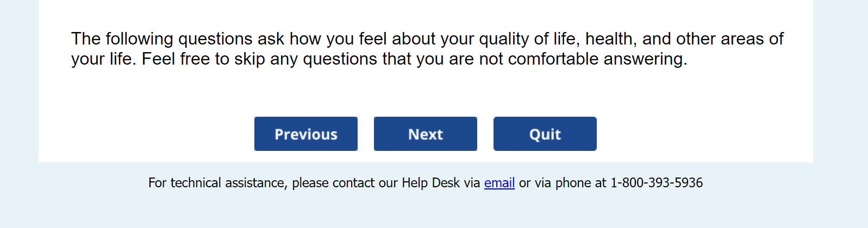The image size is (868, 228).
Task: Click the intro paragraph's first line
Action: [427, 39]
